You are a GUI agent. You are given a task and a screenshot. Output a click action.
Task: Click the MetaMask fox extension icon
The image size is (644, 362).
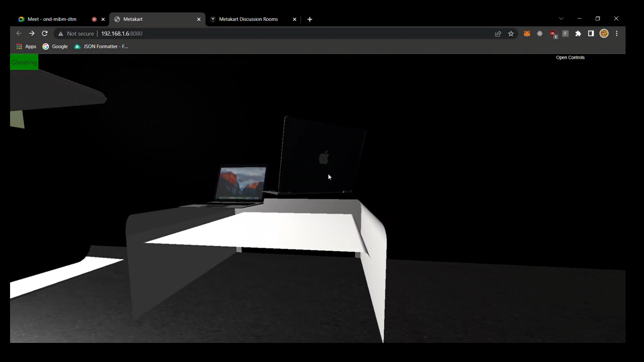[527, 34]
